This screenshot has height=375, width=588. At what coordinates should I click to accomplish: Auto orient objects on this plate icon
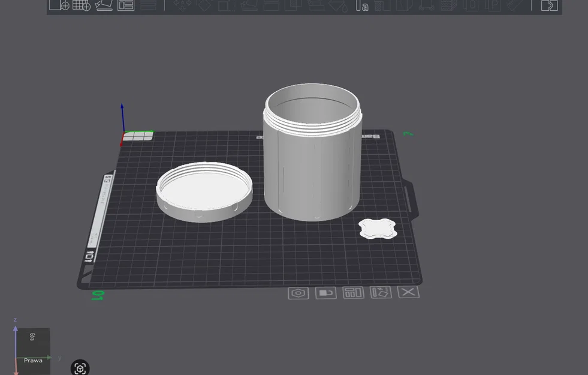pyautogui.click(x=381, y=292)
